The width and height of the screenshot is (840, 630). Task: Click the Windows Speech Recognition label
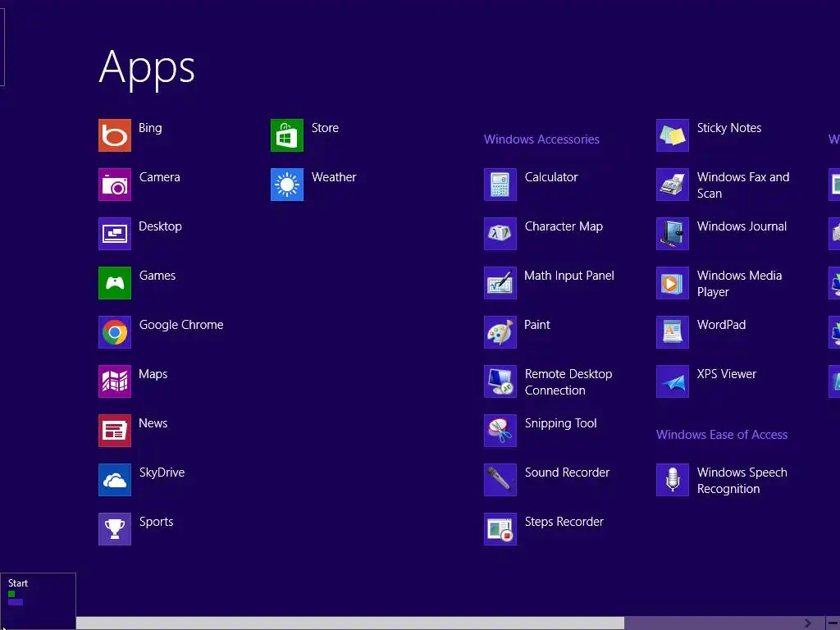[742, 481]
